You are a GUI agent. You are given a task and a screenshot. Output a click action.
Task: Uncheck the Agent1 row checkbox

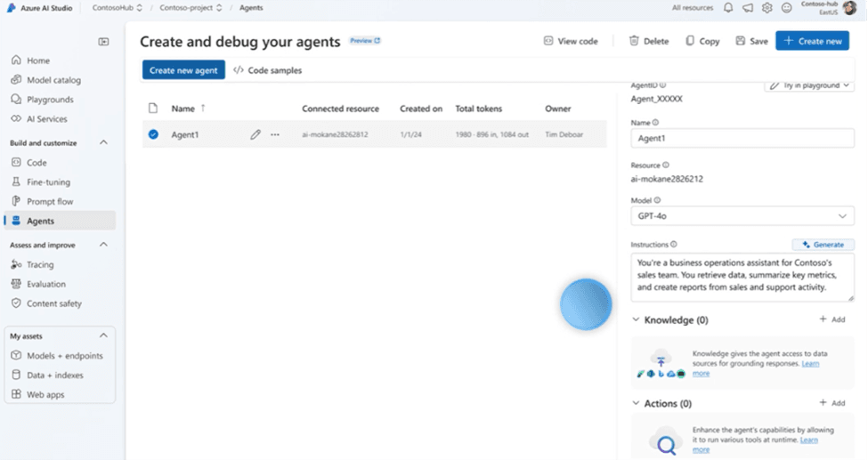(x=153, y=134)
